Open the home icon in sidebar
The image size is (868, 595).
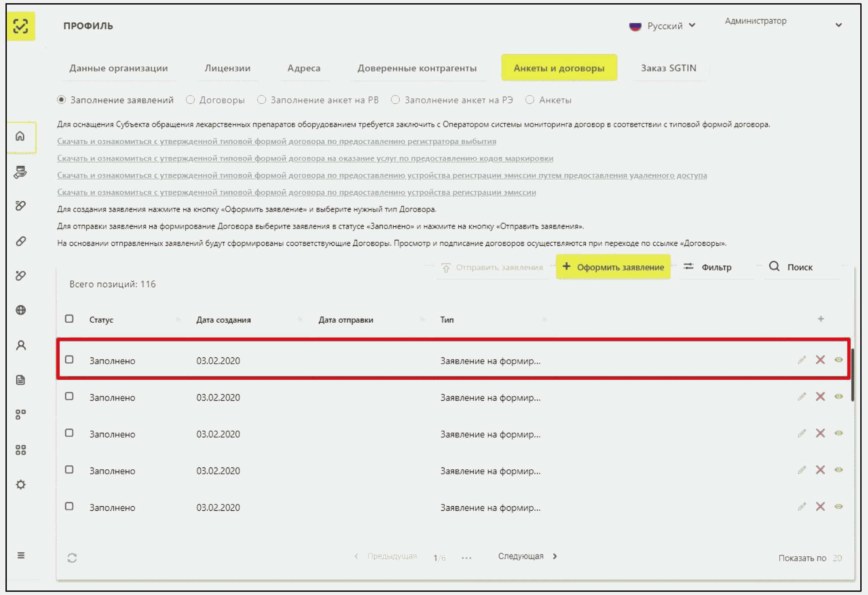point(20,136)
